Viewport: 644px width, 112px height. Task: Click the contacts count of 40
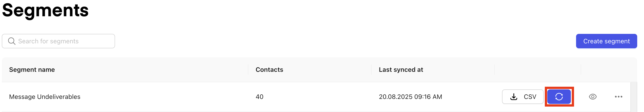[259, 97]
